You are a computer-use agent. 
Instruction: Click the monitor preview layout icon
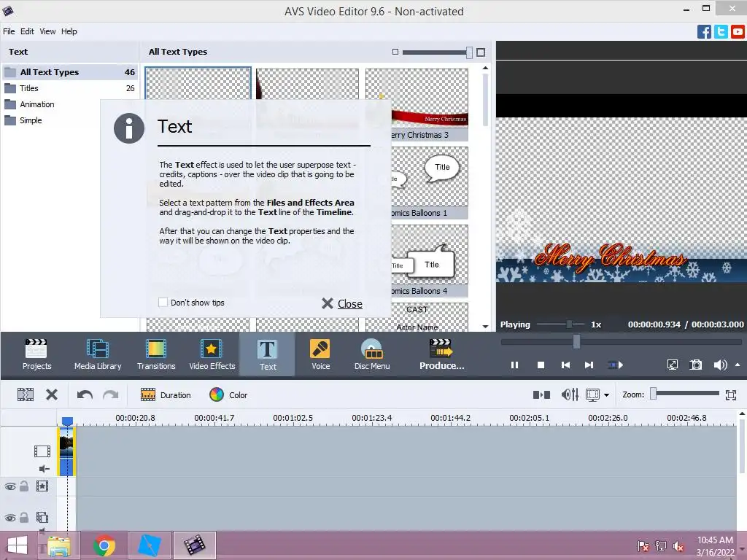point(592,394)
